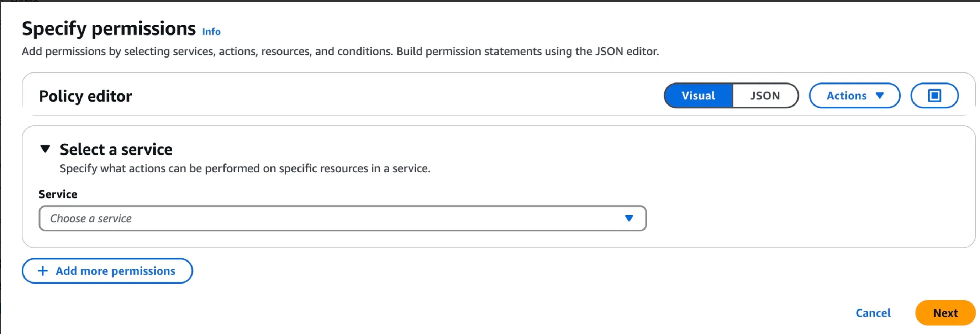Collapse the Select a service triangle
This screenshot has width=980, height=334.
point(45,149)
